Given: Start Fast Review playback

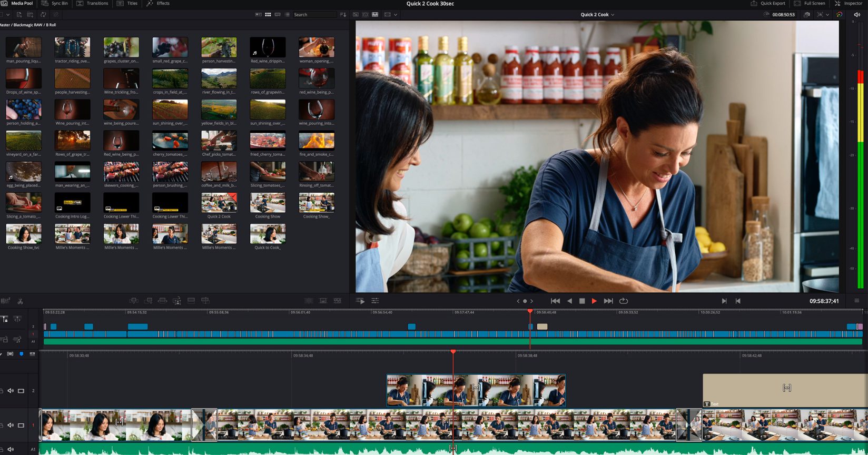Looking at the screenshot, I should point(360,301).
